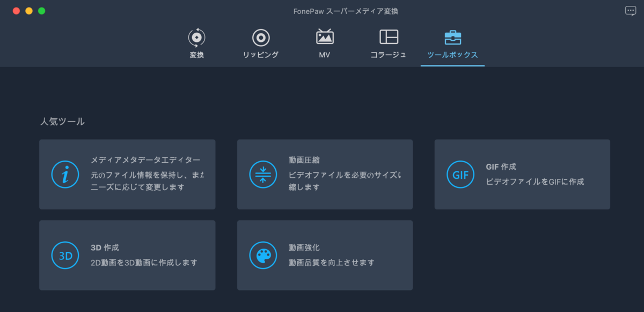This screenshot has height=312, width=644.
Task: Click the 3D circle icon
Action: pyautogui.click(x=65, y=255)
